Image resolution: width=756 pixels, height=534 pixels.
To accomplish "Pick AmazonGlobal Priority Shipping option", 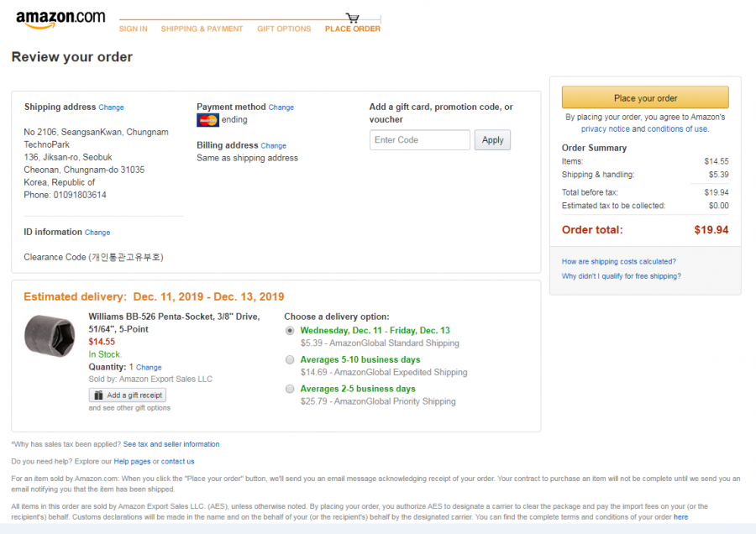I will tap(291, 390).
